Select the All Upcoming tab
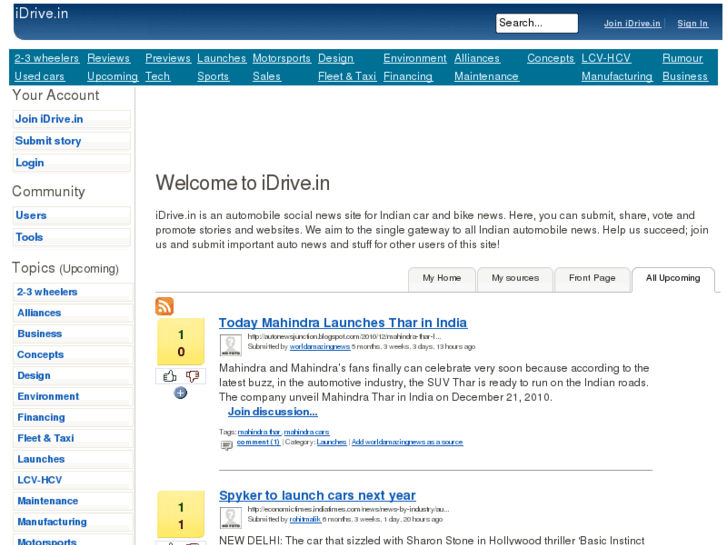Viewport: 727px width, 545px height. [673, 278]
